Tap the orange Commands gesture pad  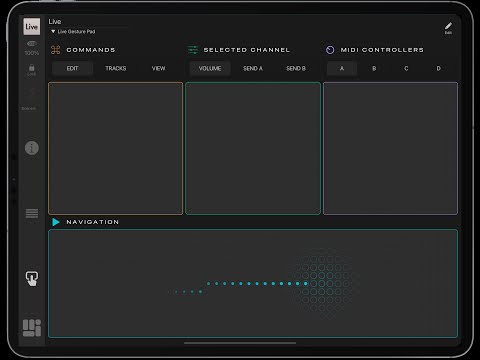click(x=116, y=148)
